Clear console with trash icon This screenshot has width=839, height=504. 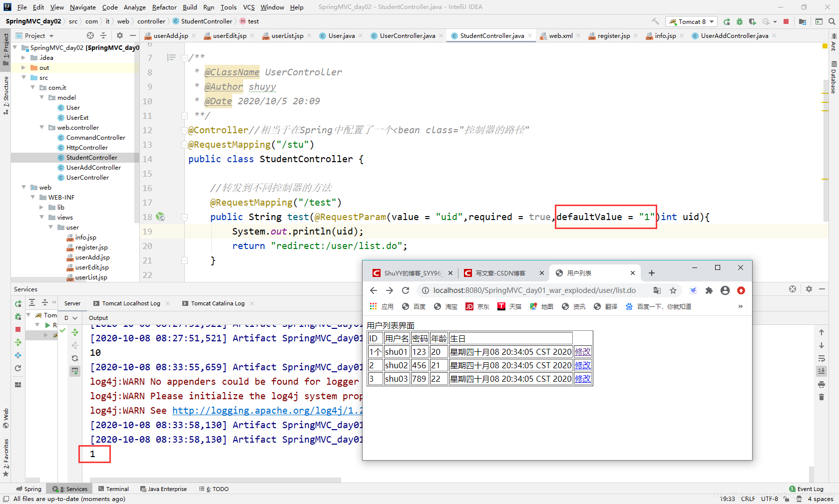coord(822,397)
